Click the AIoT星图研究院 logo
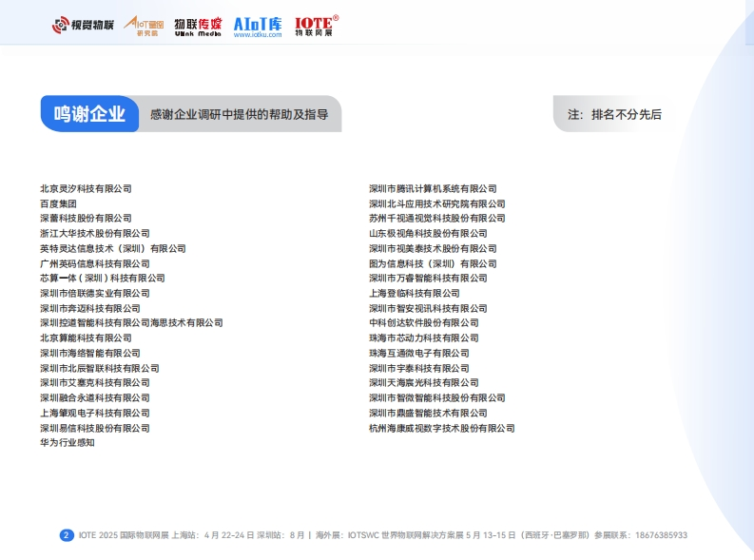This screenshot has height=560, width=754. coord(144,26)
